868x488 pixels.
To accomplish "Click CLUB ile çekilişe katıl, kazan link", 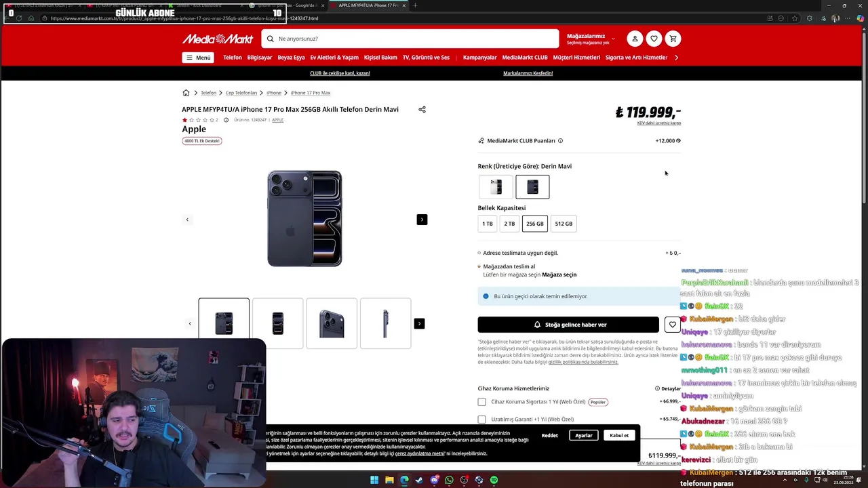I will 340,73.
